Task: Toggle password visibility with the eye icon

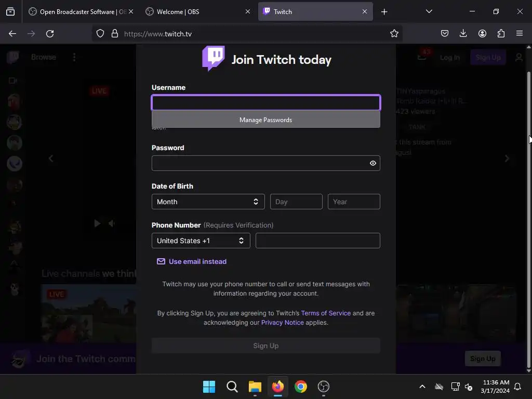Action: pos(373,163)
